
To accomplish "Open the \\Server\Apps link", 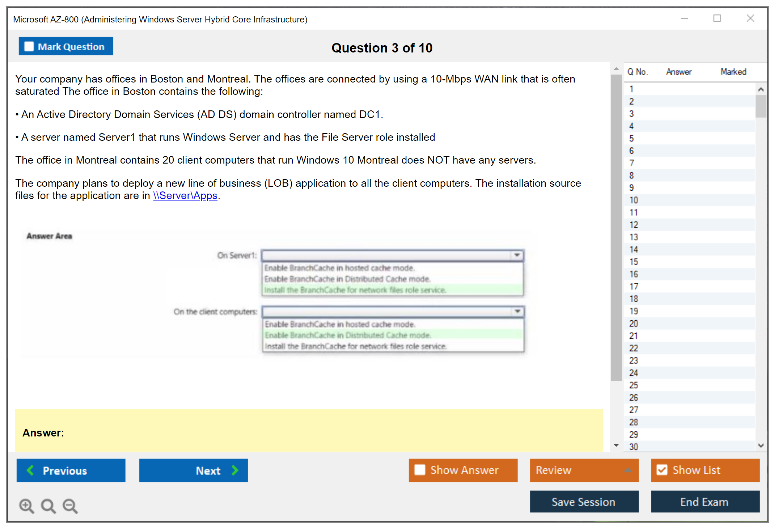I will coord(185,196).
